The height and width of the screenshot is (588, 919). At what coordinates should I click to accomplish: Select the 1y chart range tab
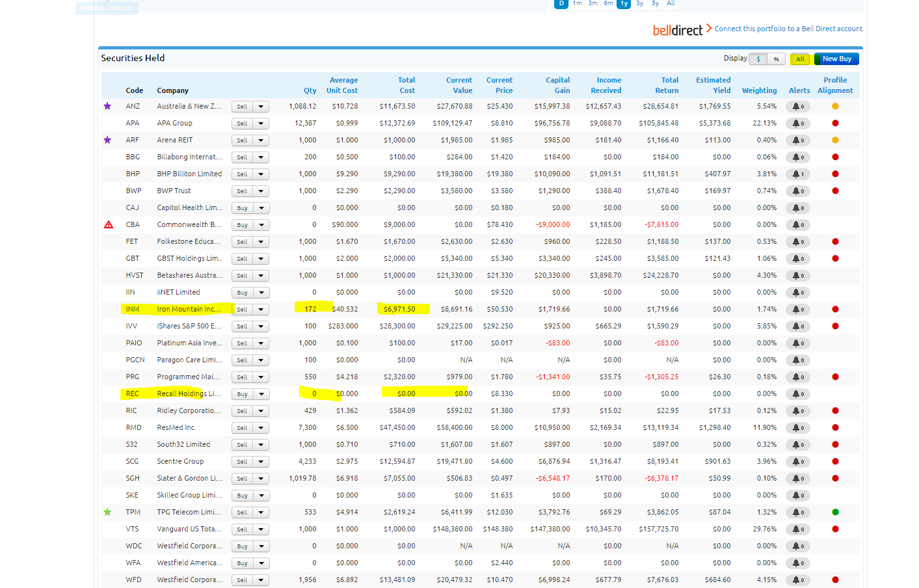coord(624,3)
